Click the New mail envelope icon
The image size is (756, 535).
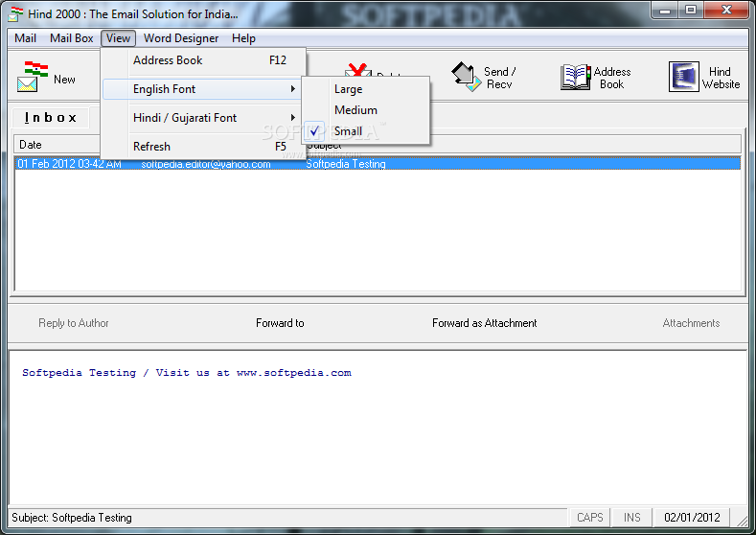coord(32,77)
